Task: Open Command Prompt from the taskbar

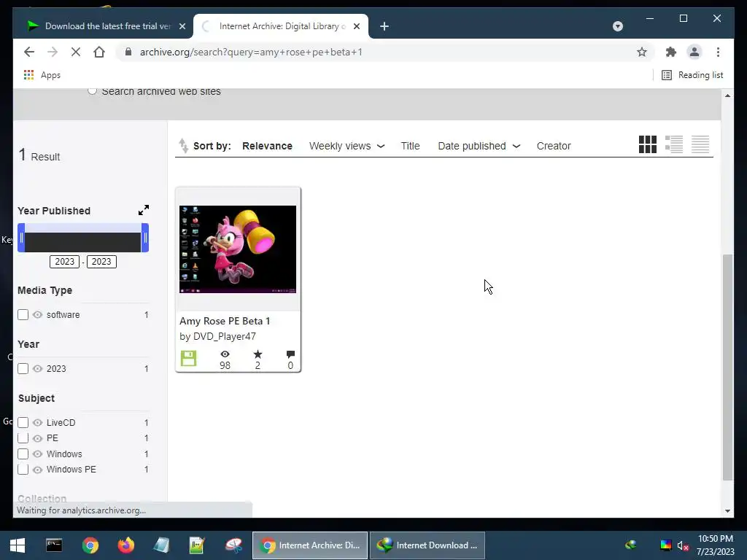Action: [54, 545]
